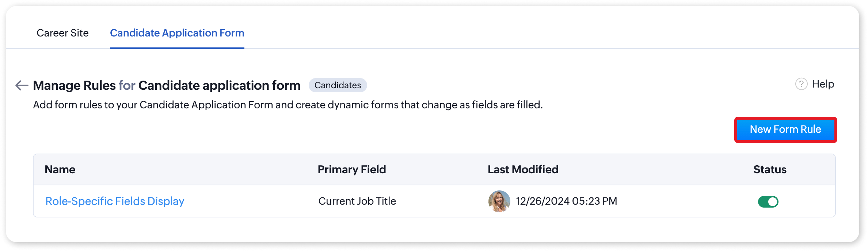The width and height of the screenshot is (868, 251).
Task: Click the Status column header
Action: 770,169
